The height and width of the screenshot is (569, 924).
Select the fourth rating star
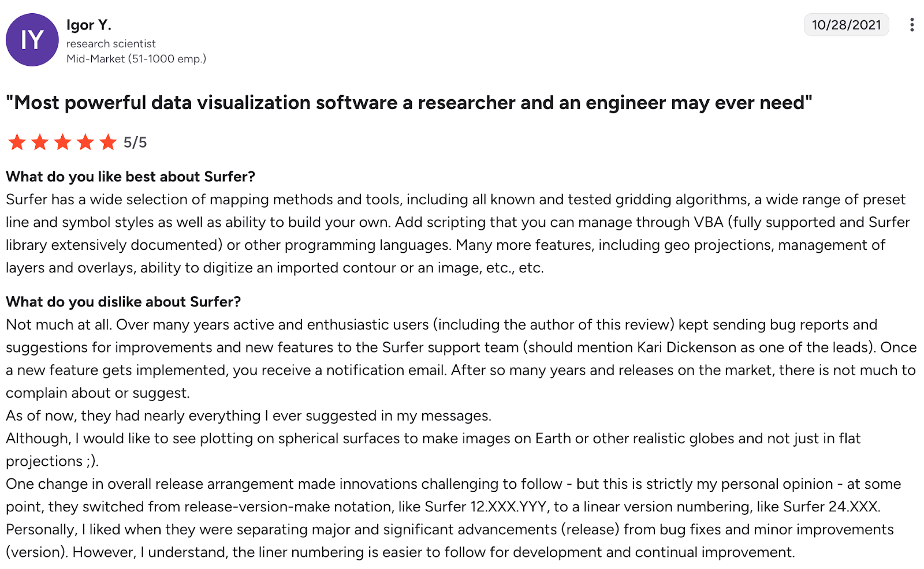coord(85,142)
